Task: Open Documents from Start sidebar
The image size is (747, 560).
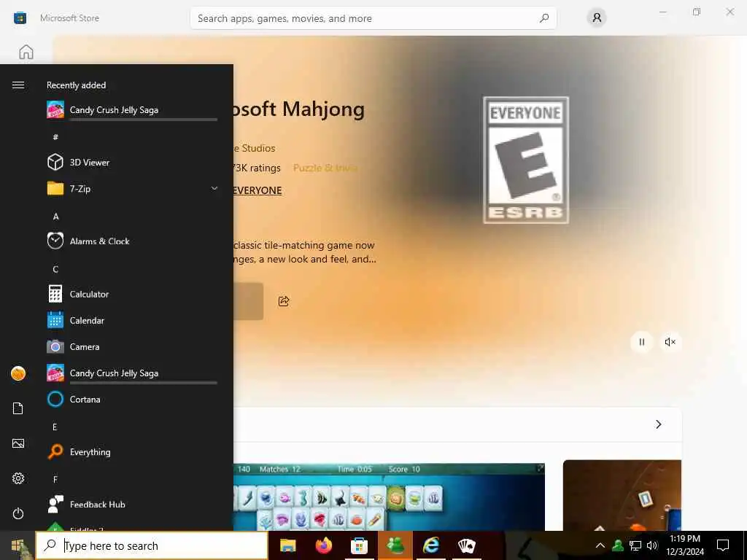Action: (x=18, y=408)
